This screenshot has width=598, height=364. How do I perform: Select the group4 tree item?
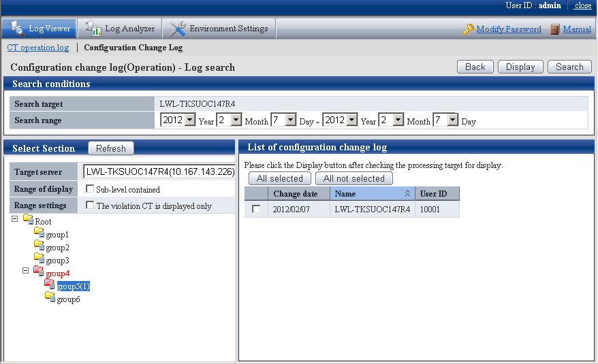click(58, 274)
